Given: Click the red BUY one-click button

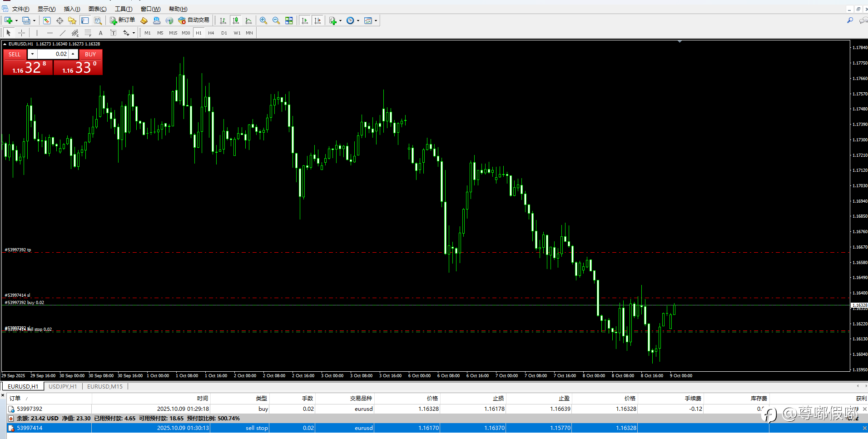Looking at the screenshot, I should point(90,54).
